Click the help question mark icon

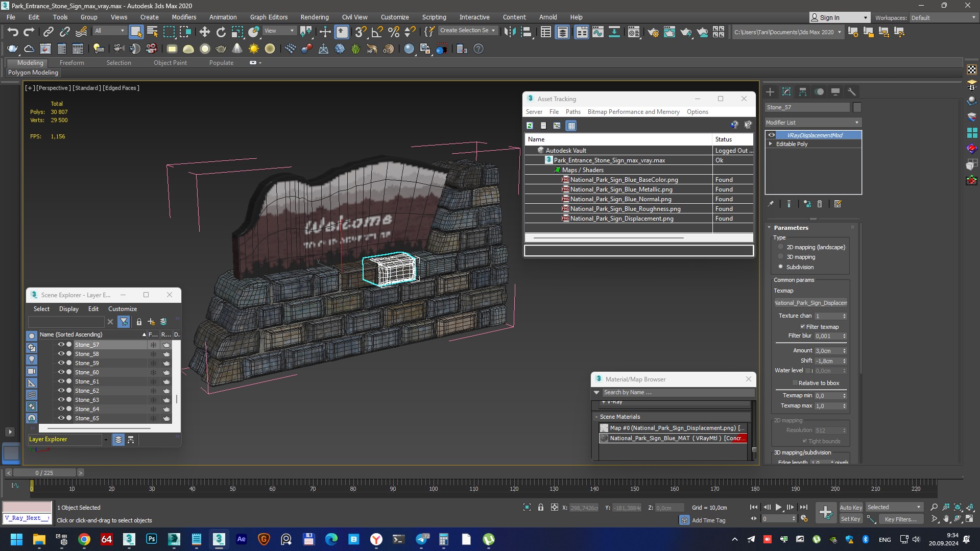tap(479, 49)
